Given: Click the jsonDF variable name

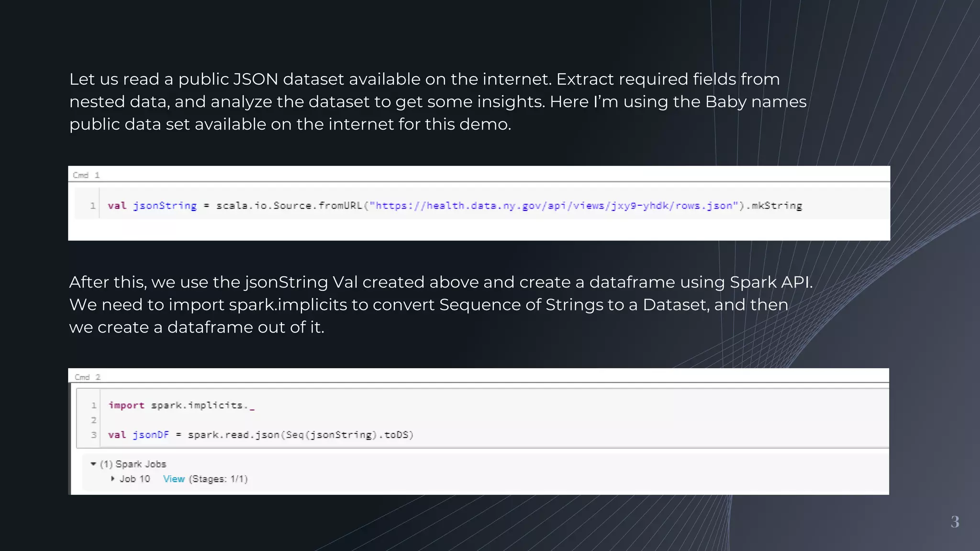Looking at the screenshot, I should pyautogui.click(x=151, y=435).
